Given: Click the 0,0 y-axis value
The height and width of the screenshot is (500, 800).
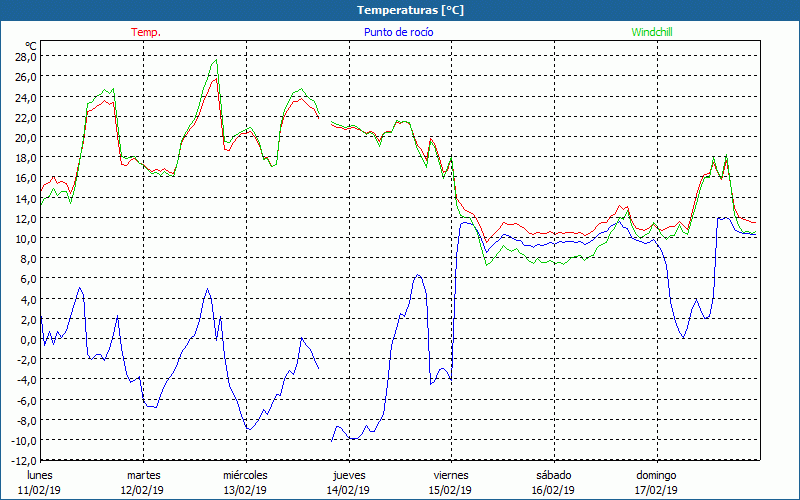Looking at the screenshot, I should (x=29, y=339).
